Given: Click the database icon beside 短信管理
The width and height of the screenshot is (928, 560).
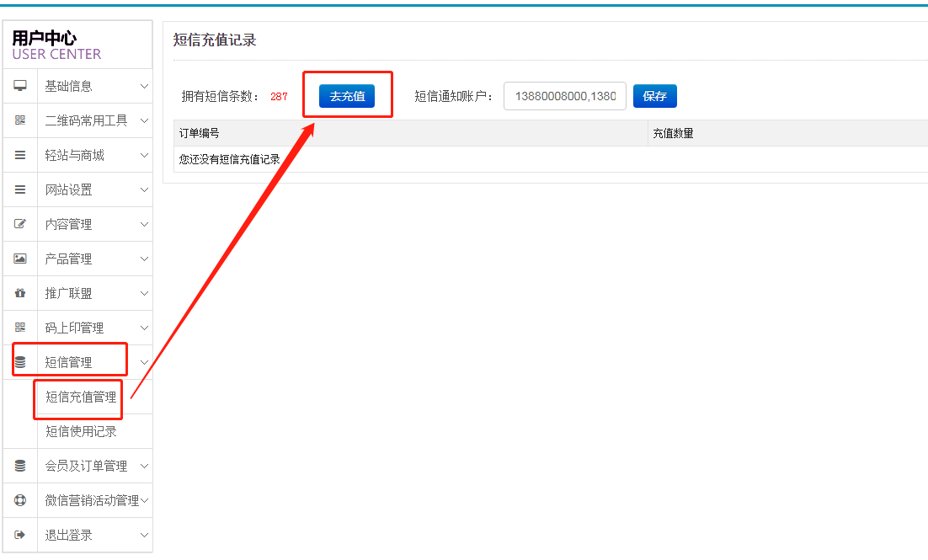Looking at the screenshot, I should coord(20,362).
